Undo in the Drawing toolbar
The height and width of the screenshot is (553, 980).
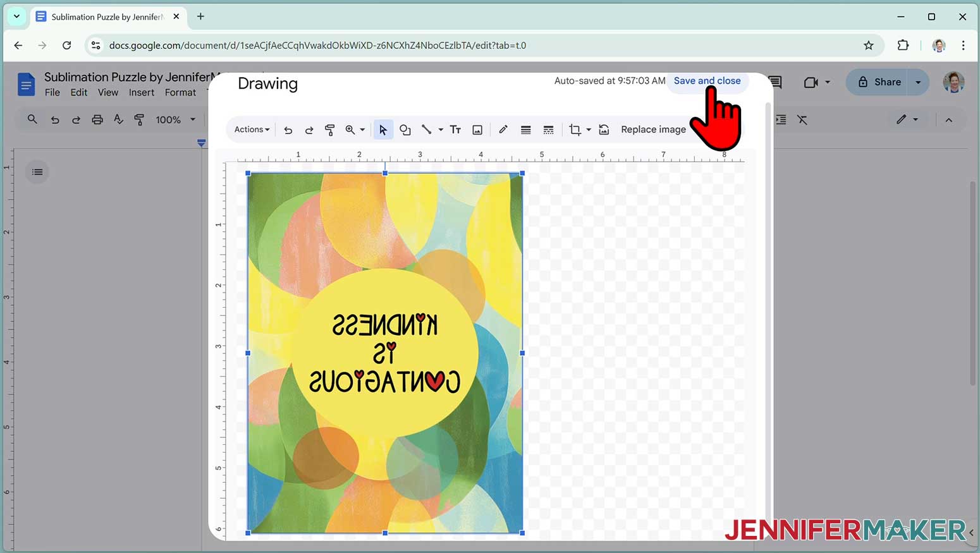point(288,130)
